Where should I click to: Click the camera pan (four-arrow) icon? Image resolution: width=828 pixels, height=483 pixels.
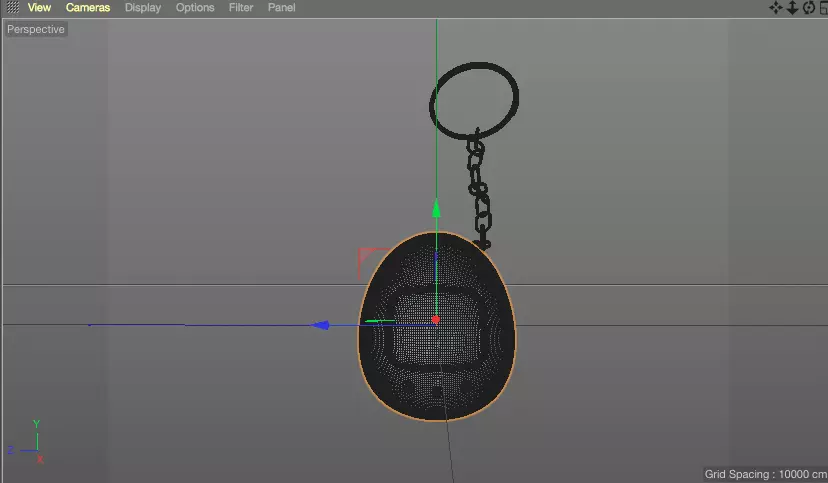[x=776, y=7]
